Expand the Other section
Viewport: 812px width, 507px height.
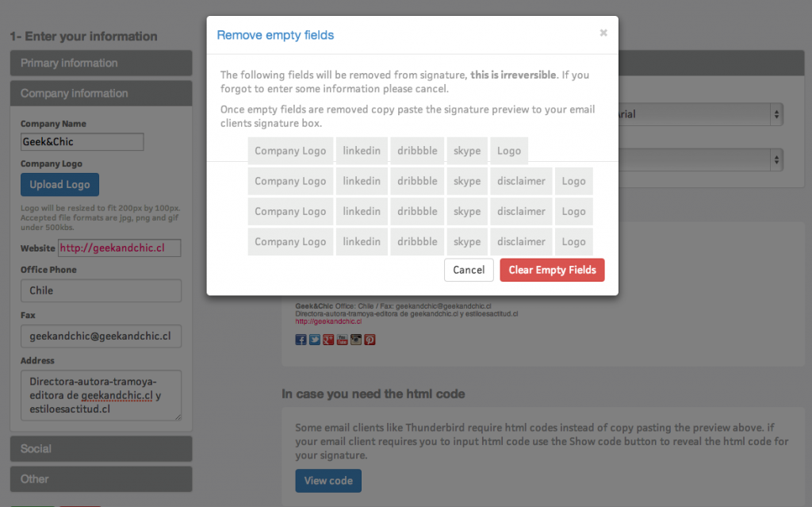101,479
